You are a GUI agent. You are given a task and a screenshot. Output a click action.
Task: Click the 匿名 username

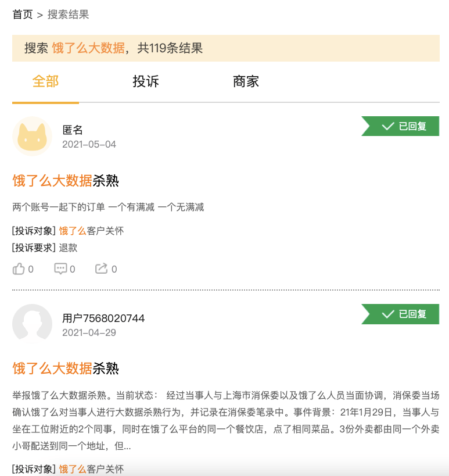pos(73,130)
